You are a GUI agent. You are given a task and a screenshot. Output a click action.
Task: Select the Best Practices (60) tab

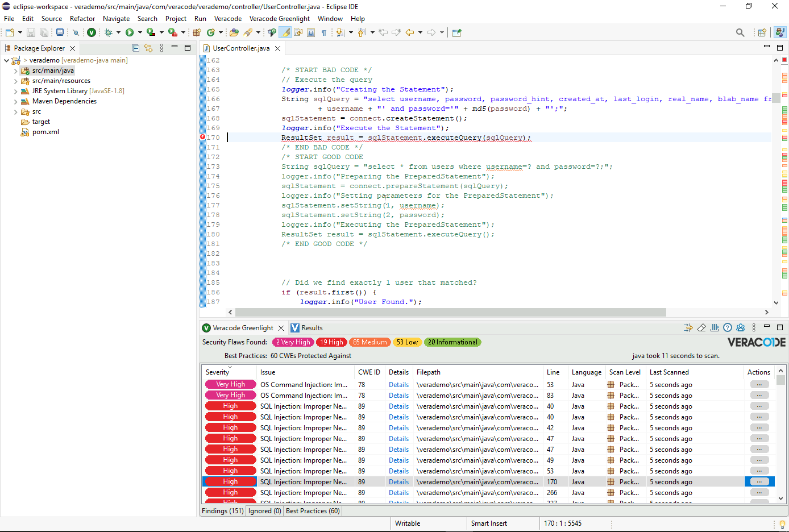[x=313, y=511]
